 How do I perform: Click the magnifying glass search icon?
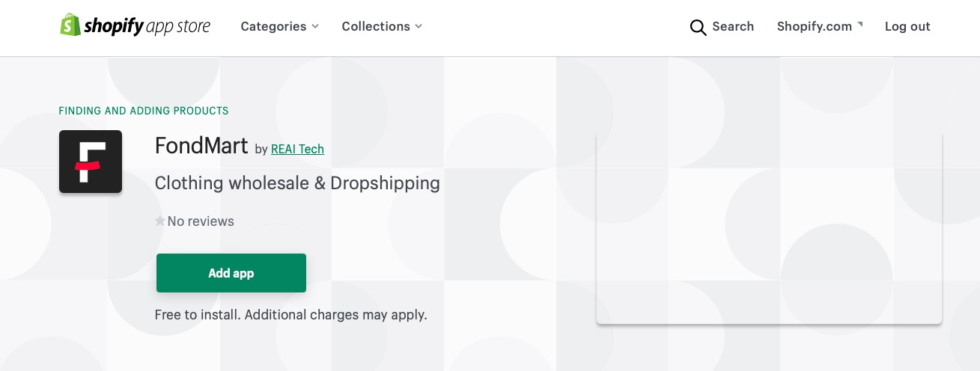pos(698,28)
